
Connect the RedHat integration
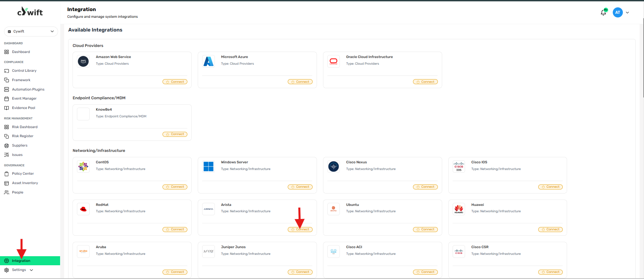point(175,229)
